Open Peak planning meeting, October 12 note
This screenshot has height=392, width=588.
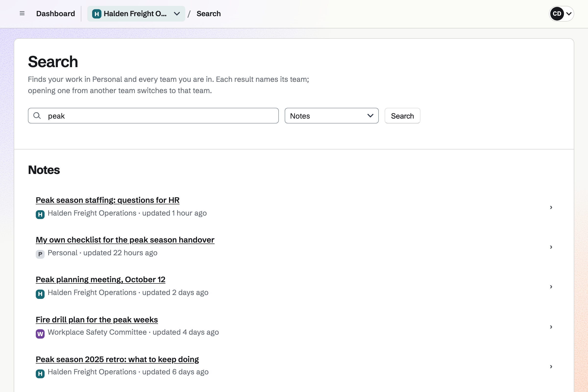(x=100, y=280)
